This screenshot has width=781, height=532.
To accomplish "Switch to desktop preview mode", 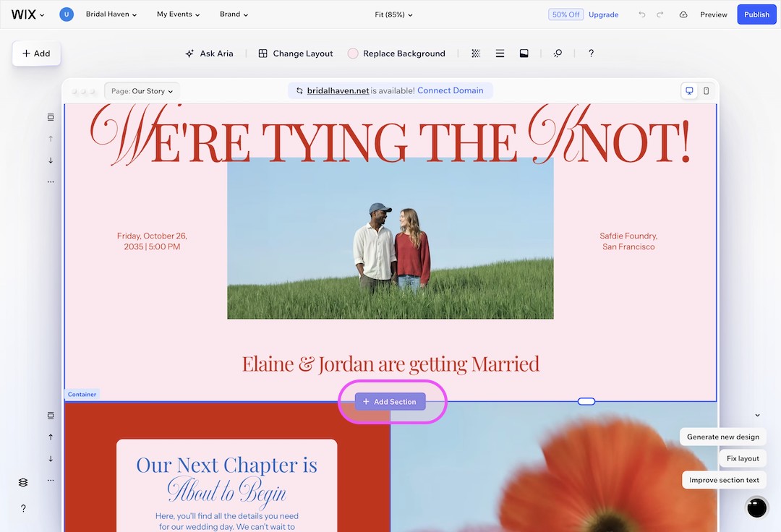I will (688, 90).
